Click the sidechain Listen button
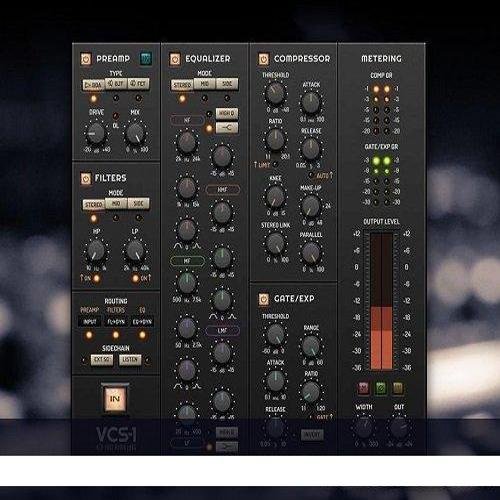This screenshot has height=500, width=500. pos(130,360)
